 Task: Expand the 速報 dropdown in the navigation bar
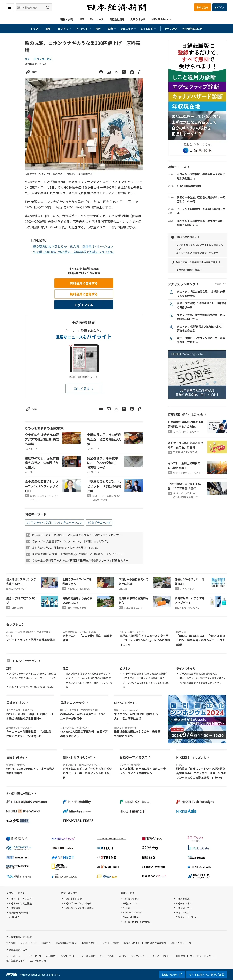50,29
